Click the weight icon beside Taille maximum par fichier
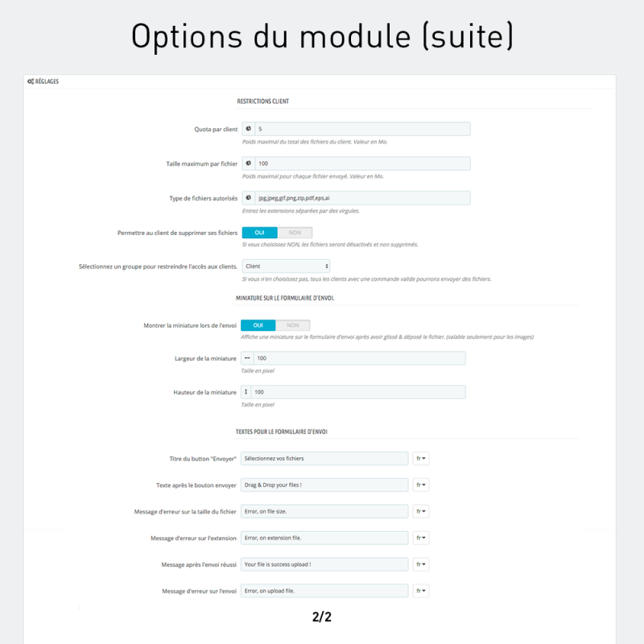644x644 pixels. (x=249, y=163)
